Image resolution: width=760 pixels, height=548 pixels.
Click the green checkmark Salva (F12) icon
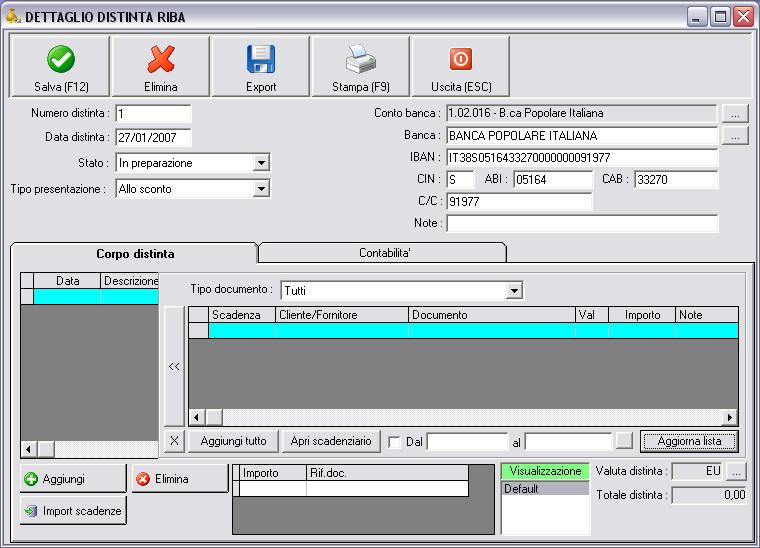click(x=61, y=59)
